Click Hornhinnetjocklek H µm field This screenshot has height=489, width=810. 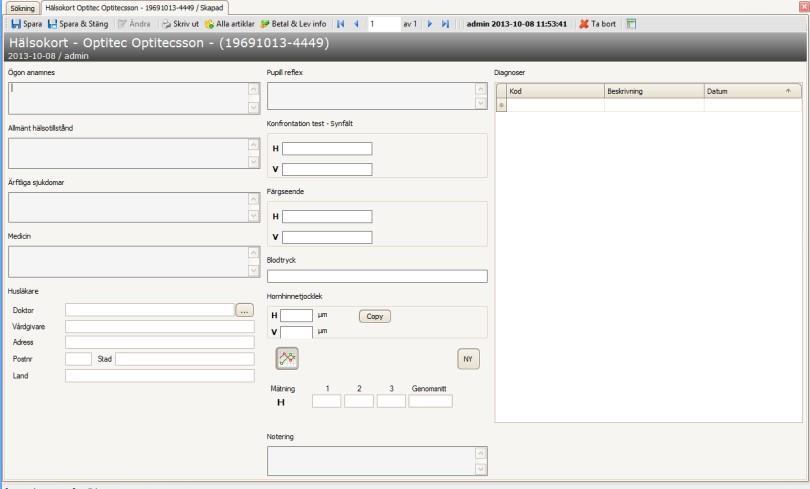pyautogui.click(x=297, y=316)
